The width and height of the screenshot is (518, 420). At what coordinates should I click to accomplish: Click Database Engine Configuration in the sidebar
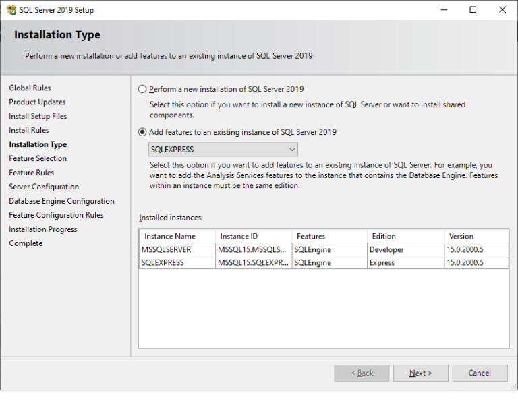point(61,201)
